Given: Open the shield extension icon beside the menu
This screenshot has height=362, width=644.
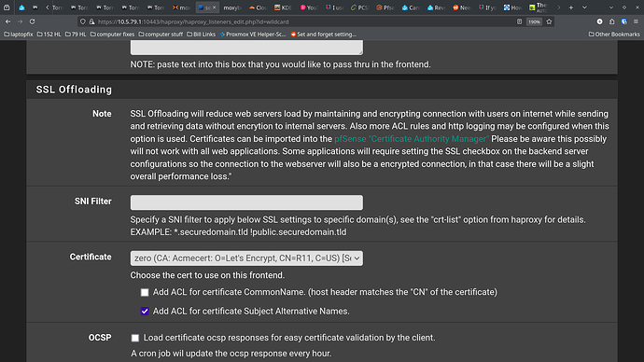Looking at the screenshot, I should point(623,21).
